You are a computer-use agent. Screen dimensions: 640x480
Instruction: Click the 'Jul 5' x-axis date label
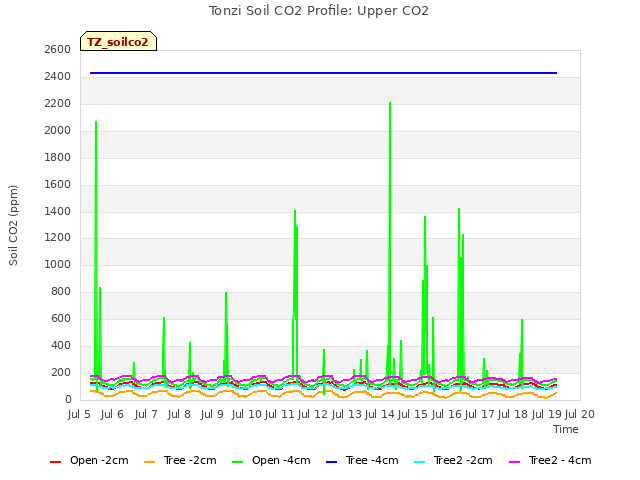tap(79, 415)
